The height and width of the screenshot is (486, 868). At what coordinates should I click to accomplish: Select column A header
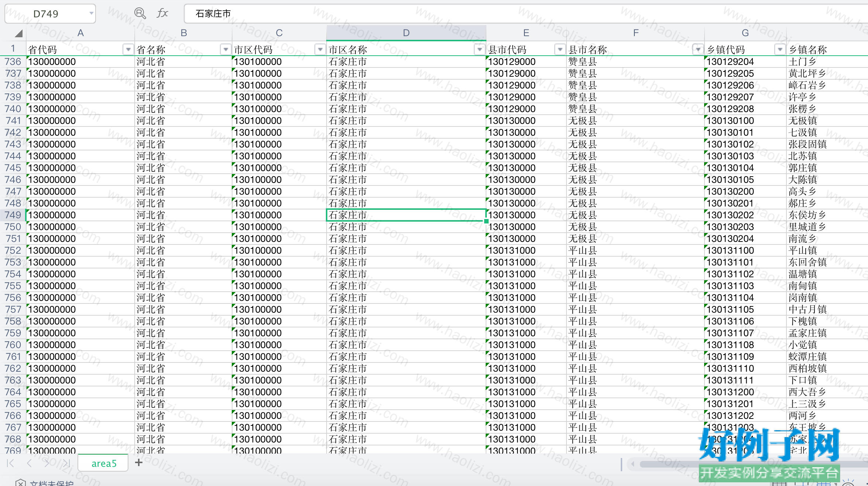[x=80, y=33]
